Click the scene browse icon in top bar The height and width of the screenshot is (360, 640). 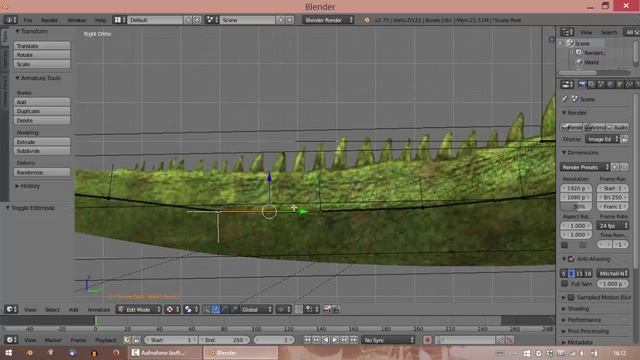tap(212, 20)
